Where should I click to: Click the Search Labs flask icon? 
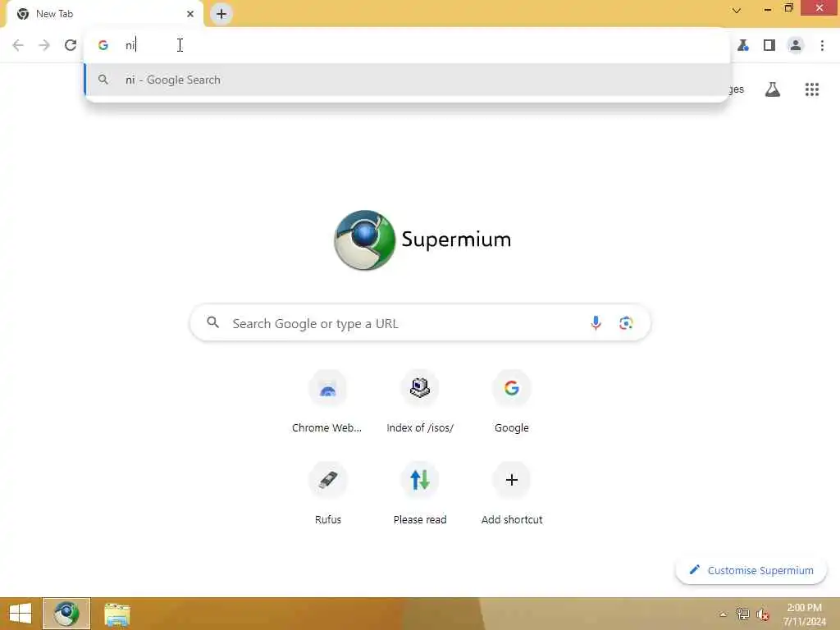point(772,89)
